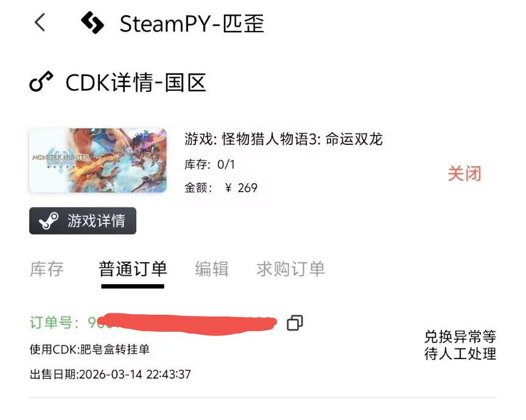Tap the SteamPY-匹歪 page title
The width and height of the screenshot is (526, 420).
coord(192,24)
